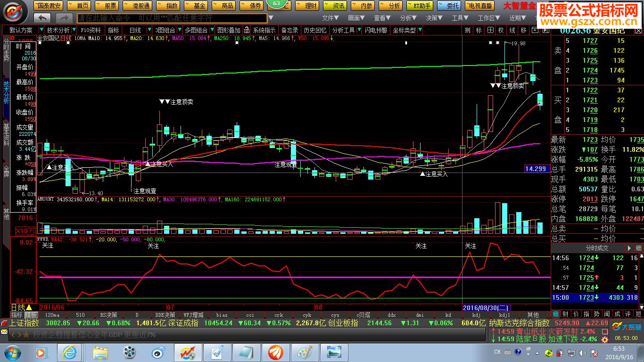The width and height of the screenshot is (644, 362).
Task: Open the 文件 menu
Action: (x=330, y=18)
